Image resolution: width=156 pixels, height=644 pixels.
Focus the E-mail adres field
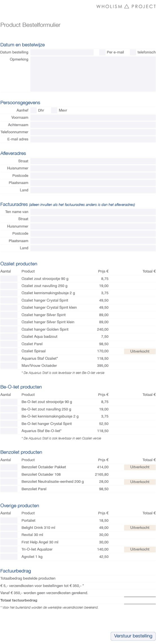[x=93, y=139]
